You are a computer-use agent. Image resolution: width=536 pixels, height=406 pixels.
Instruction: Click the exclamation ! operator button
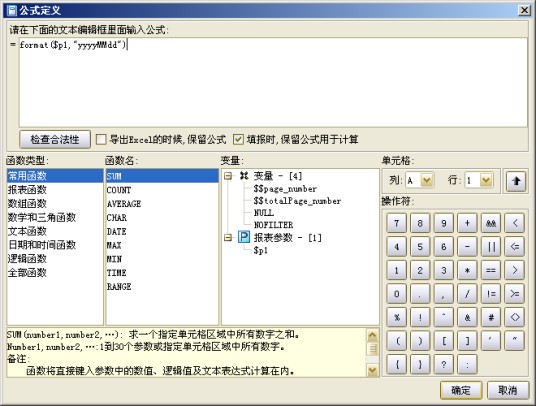[420, 317]
